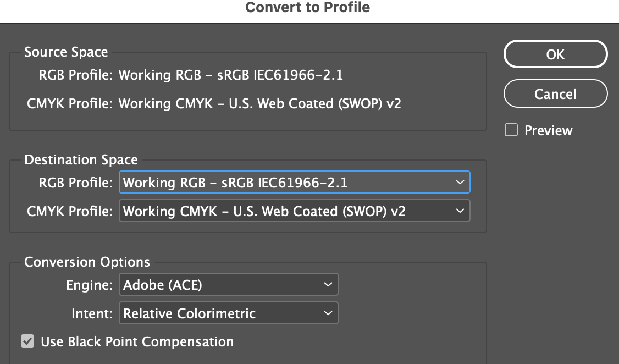Click the OK button
Image resolution: width=619 pixels, height=364 pixels.
[555, 54]
